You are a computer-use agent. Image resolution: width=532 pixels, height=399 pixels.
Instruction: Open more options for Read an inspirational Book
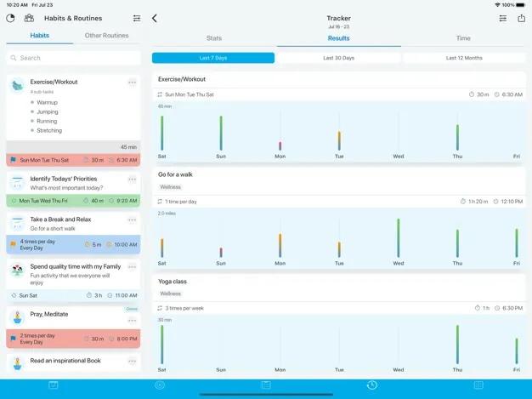[x=132, y=362]
